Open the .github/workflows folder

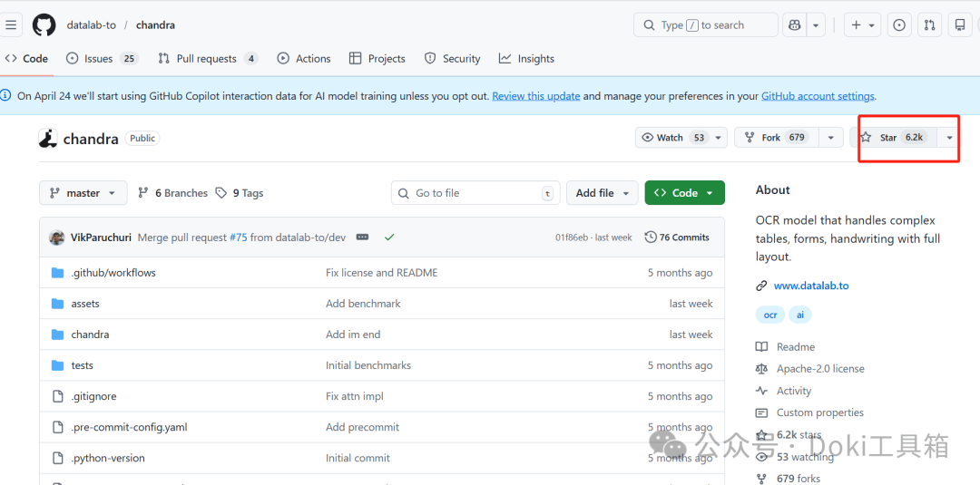113,273
